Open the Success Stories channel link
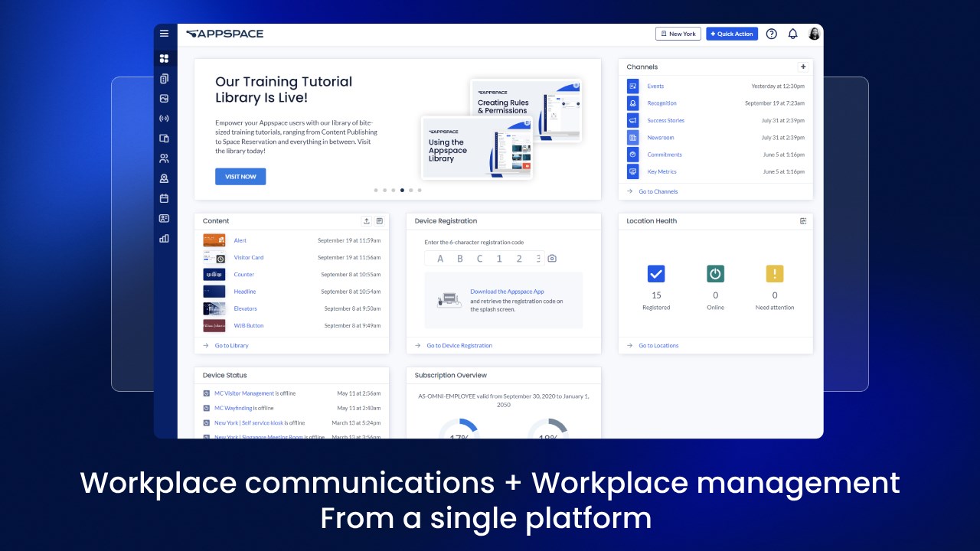Image resolution: width=980 pixels, height=551 pixels. point(665,120)
